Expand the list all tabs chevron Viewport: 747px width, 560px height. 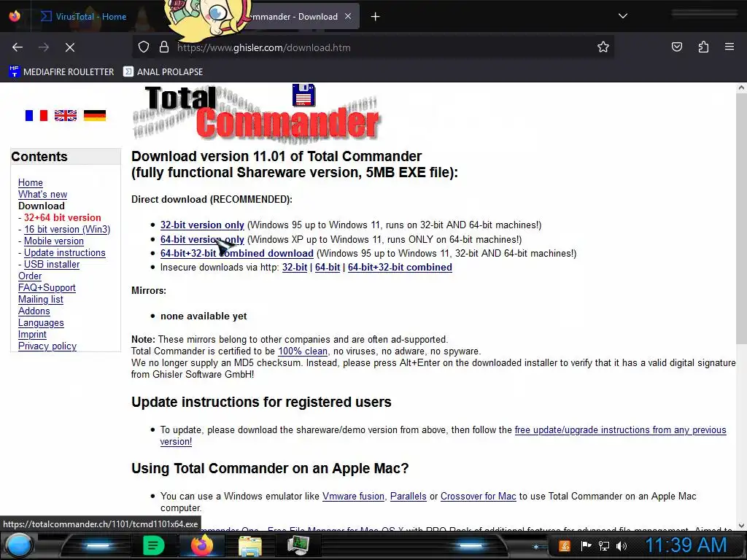pos(623,16)
